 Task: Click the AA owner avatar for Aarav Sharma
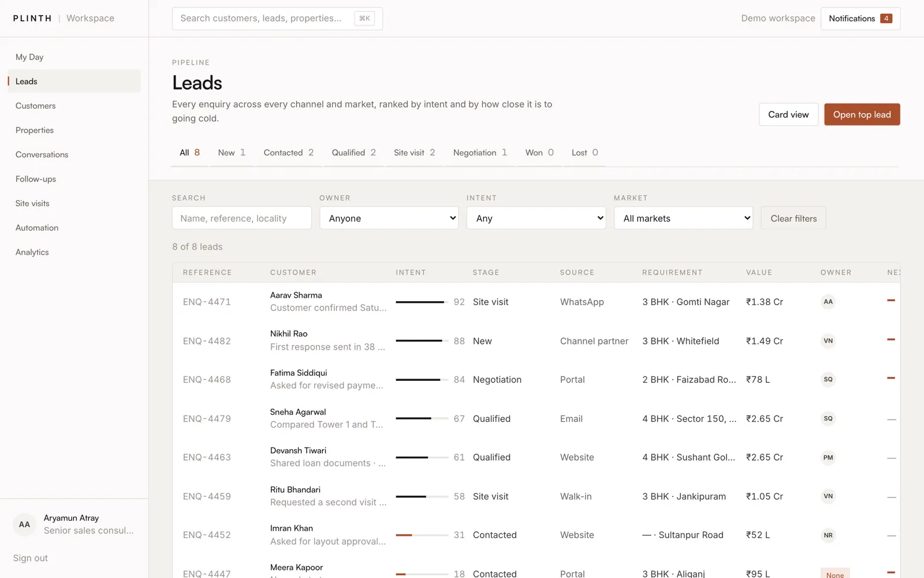pos(828,302)
